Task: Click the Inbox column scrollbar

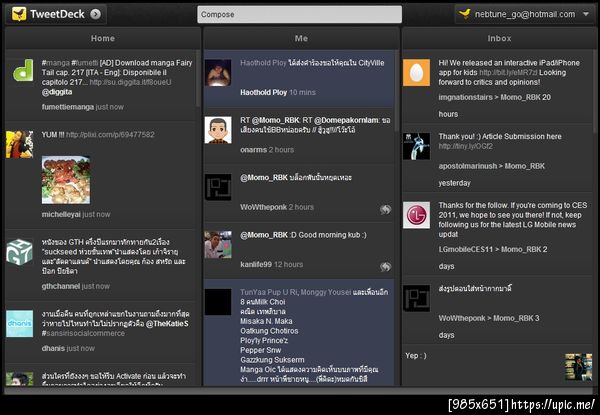Action: click(x=595, y=92)
